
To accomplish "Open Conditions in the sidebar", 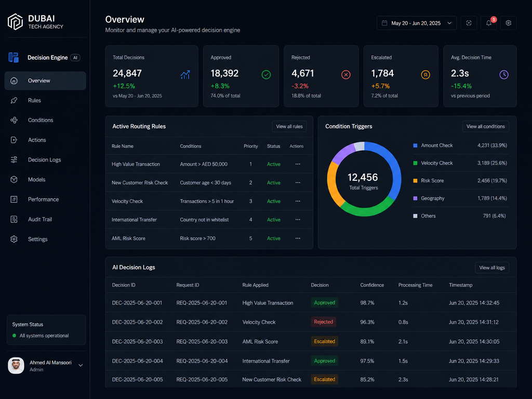I will [x=45, y=120].
